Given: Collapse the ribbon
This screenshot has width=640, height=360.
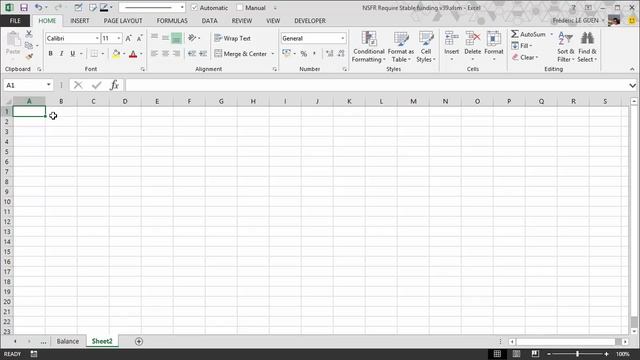Looking at the screenshot, I should click(632, 69).
